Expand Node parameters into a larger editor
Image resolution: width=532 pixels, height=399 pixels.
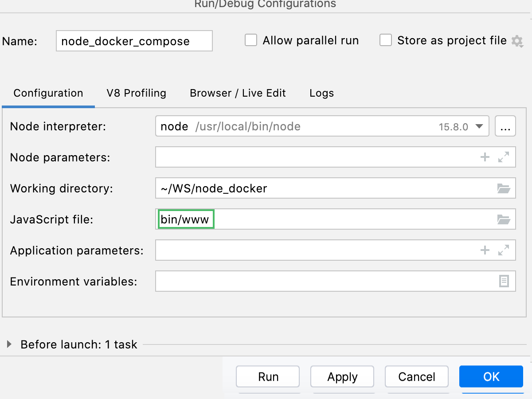click(x=504, y=157)
